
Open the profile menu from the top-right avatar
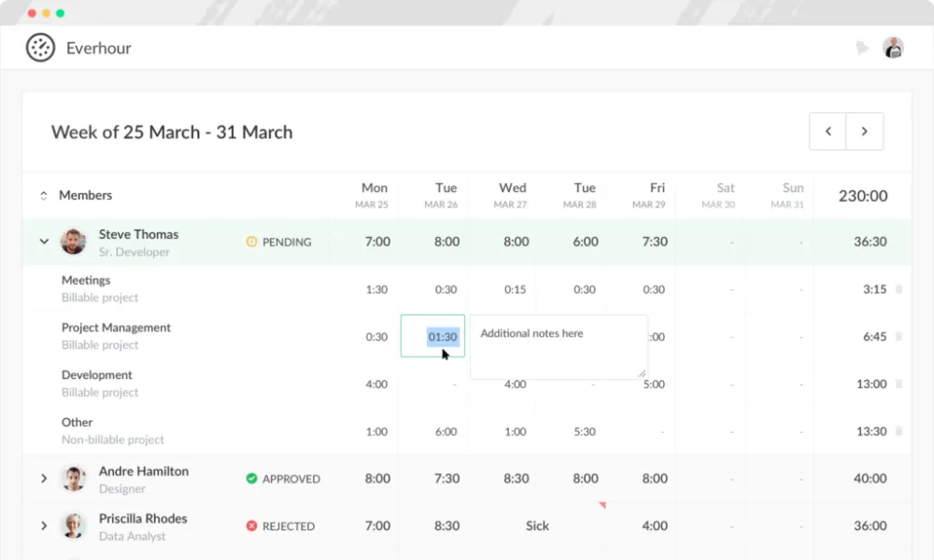click(x=893, y=47)
